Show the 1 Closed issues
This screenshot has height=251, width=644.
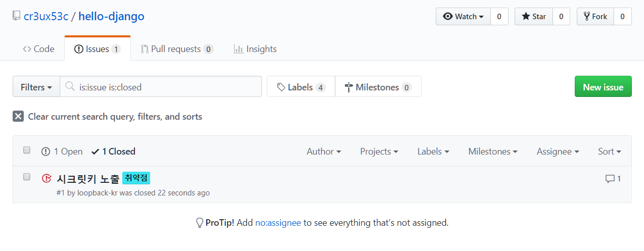pos(113,152)
